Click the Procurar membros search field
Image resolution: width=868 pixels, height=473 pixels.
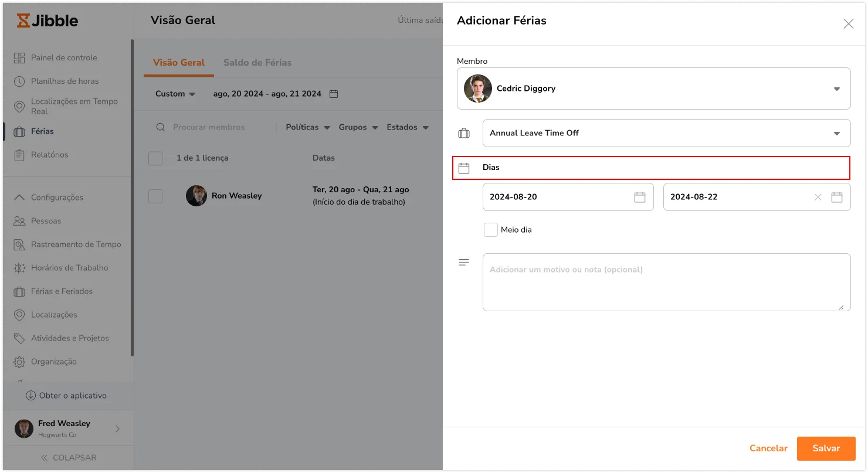(209, 127)
